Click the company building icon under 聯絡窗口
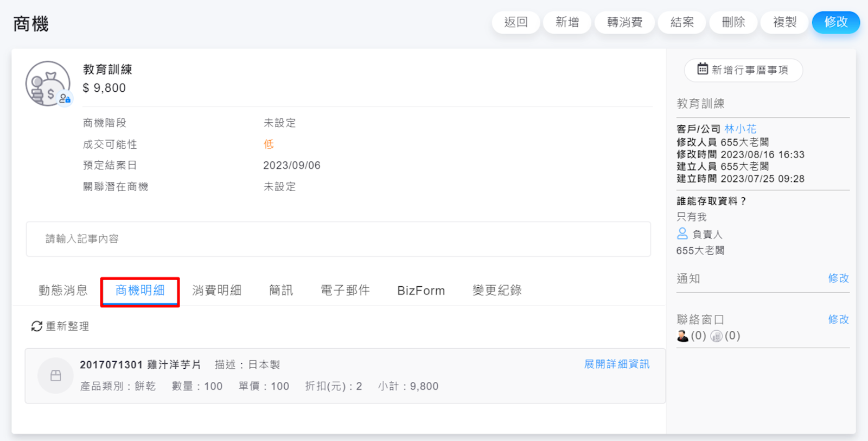 (716, 336)
